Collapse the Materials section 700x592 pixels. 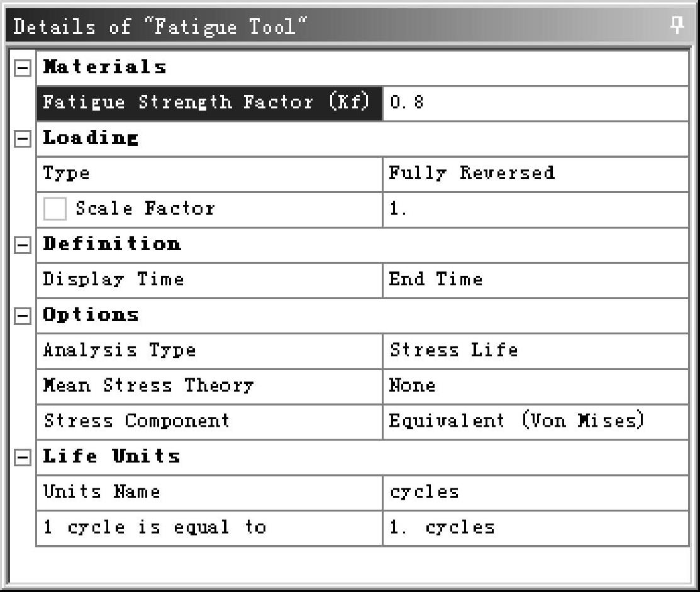point(21,69)
